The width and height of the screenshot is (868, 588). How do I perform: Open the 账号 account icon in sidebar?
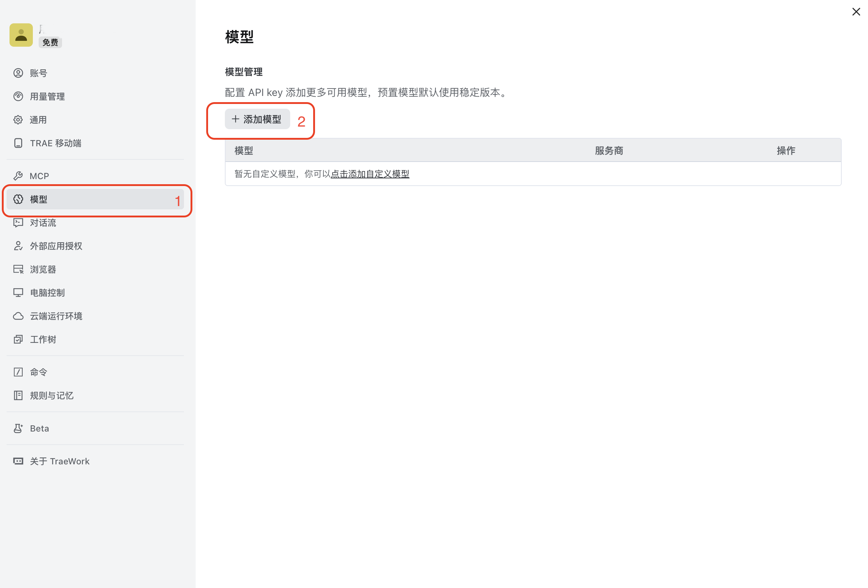(18, 73)
